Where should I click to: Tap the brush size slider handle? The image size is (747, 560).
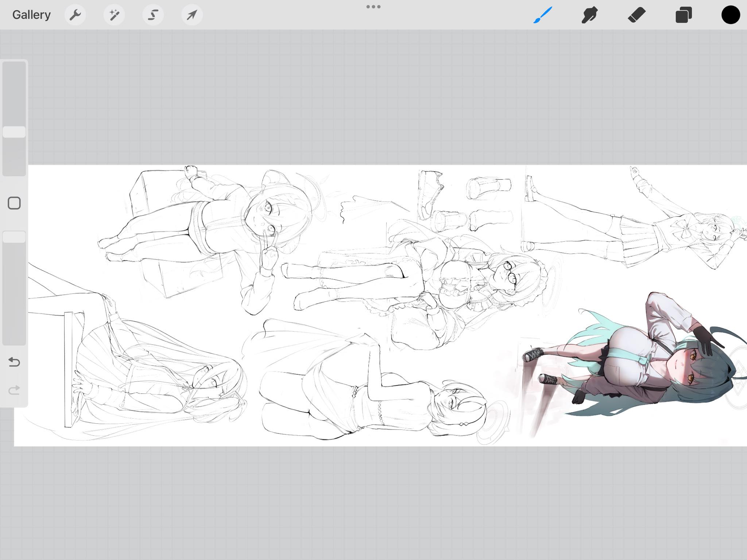[14, 132]
